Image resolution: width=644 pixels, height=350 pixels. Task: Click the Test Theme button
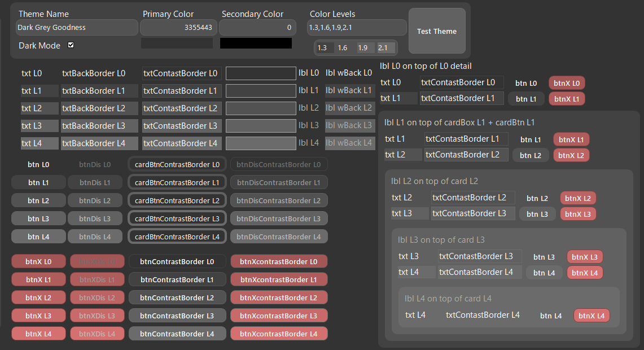pyautogui.click(x=437, y=31)
